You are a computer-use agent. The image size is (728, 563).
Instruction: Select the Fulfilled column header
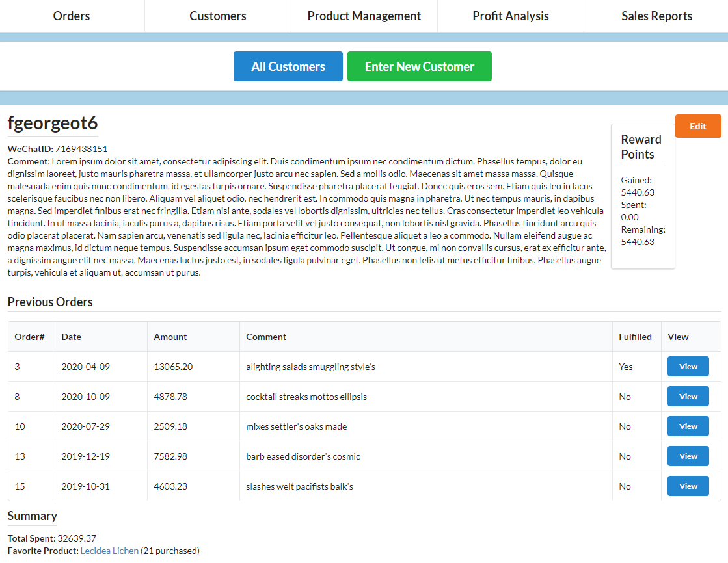(x=634, y=337)
